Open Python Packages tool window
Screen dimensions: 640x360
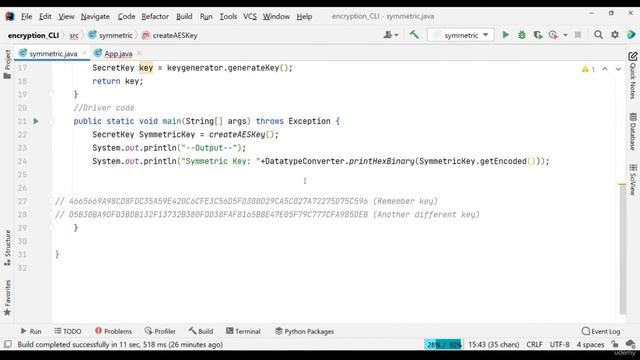click(304, 331)
